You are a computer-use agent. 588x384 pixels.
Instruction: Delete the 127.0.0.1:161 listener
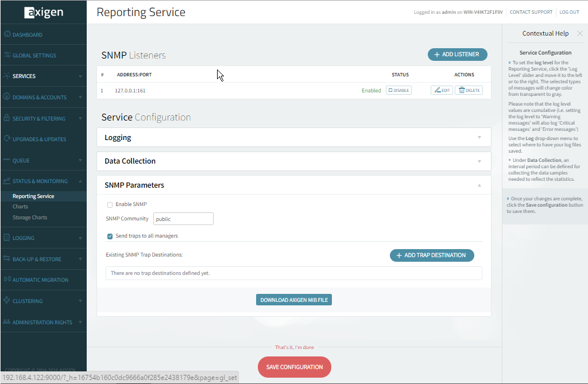(469, 90)
